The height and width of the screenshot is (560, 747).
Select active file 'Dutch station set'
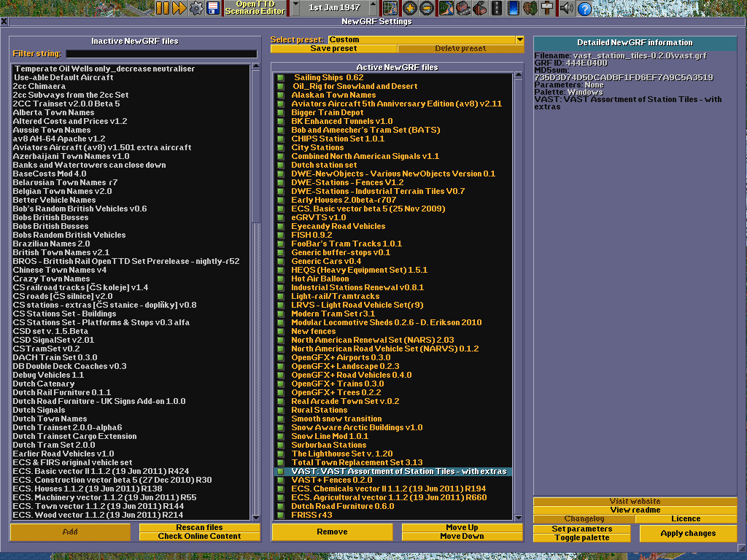[x=393, y=166]
